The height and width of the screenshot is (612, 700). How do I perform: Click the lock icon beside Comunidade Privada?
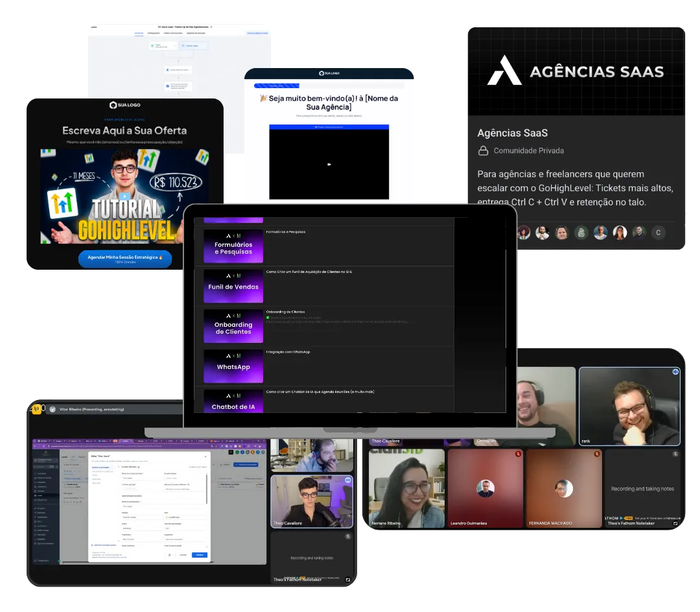[x=483, y=151]
